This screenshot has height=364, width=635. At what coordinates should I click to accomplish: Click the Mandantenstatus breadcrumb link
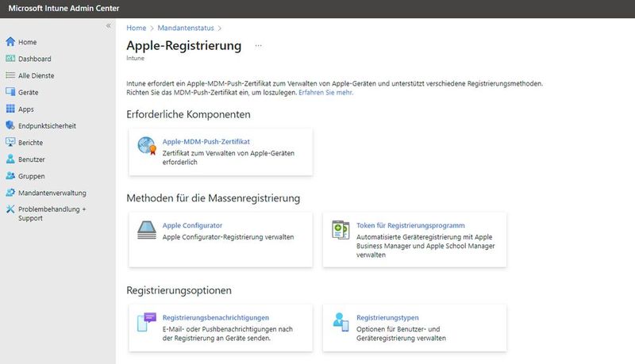coord(186,28)
